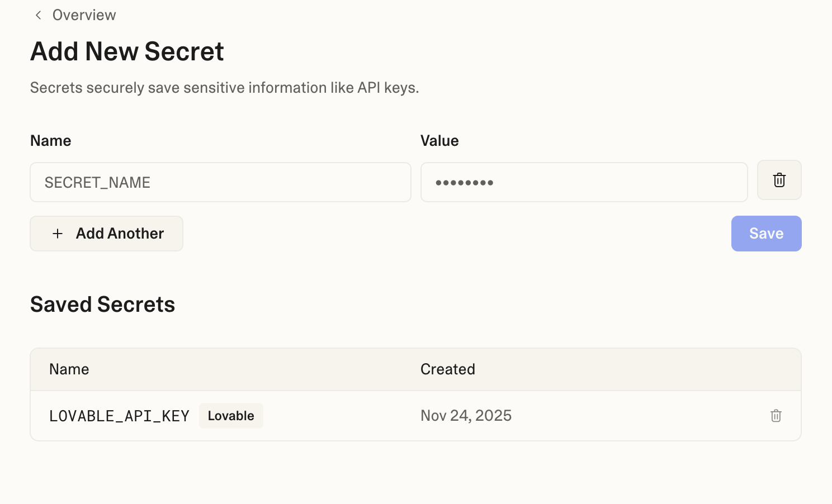Click the Created column header

(x=447, y=369)
